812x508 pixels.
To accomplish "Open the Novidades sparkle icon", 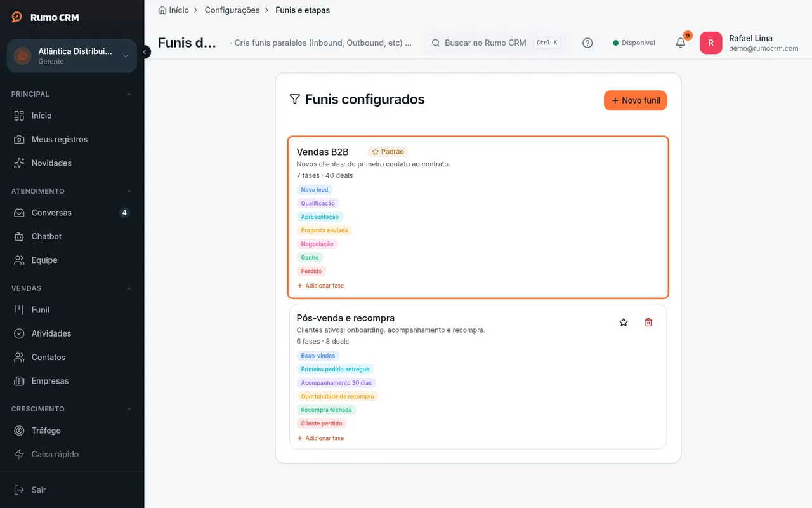I will [x=20, y=163].
